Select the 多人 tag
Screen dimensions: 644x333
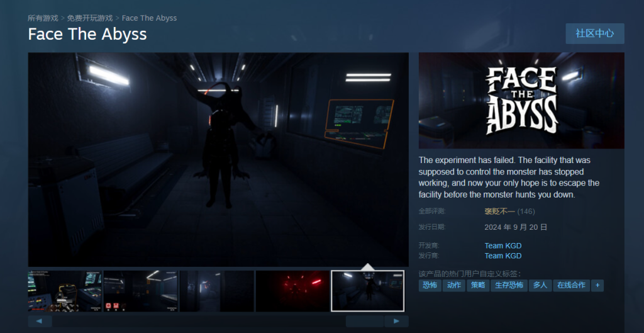click(x=540, y=285)
